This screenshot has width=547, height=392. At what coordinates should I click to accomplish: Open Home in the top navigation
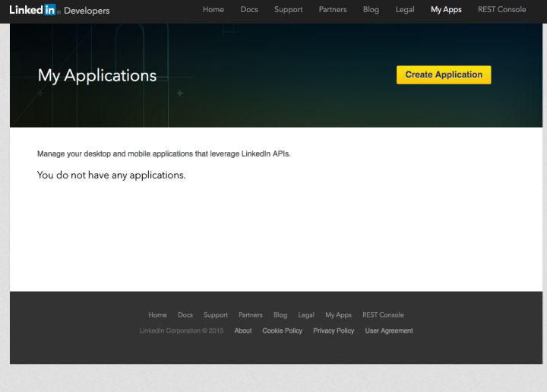(x=213, y=10)
